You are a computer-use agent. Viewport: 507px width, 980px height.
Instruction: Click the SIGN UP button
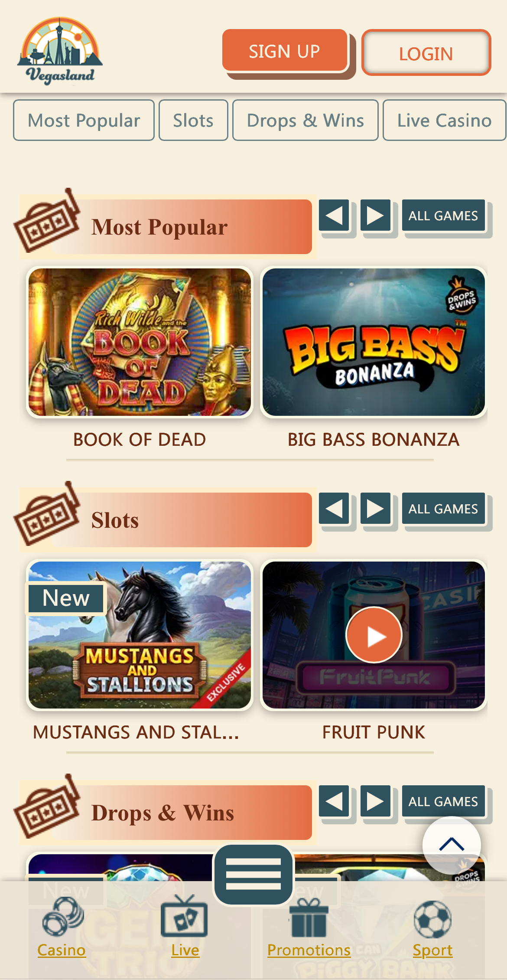click(x=285, y=51)
